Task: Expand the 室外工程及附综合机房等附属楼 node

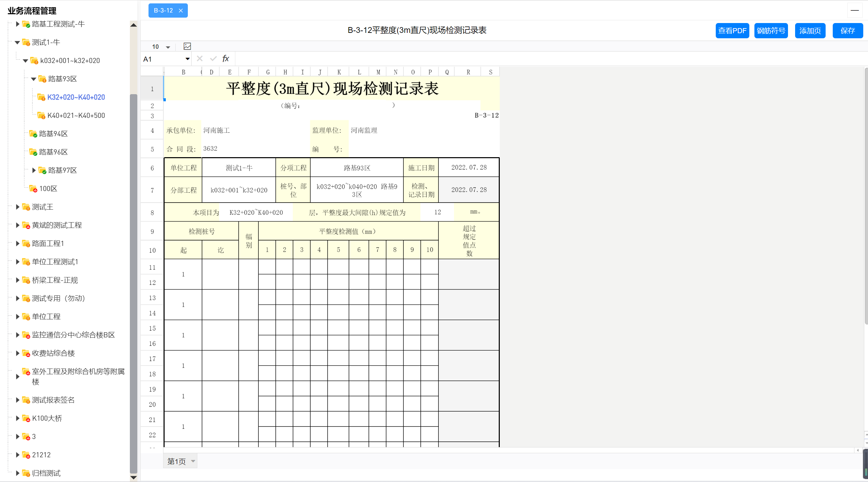Action: 18,377
